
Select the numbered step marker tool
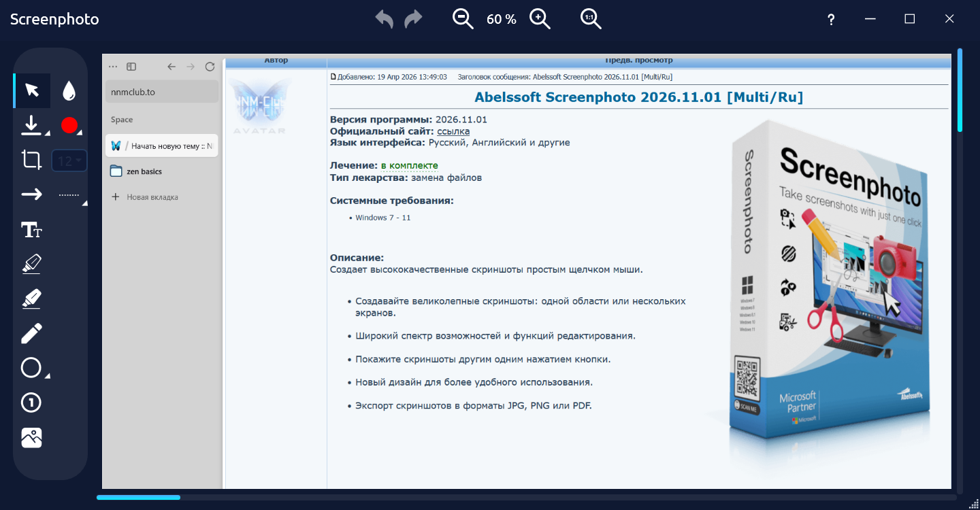click(31, 403)
